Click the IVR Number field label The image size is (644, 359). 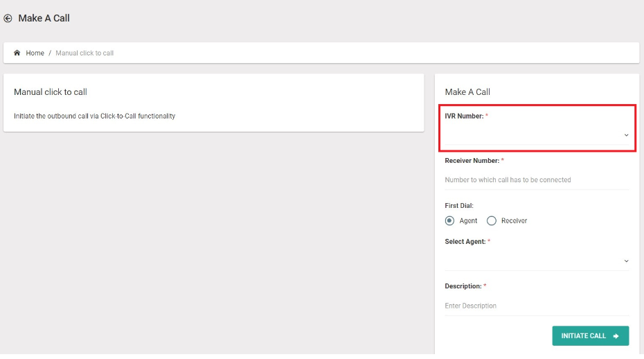[x=464, y=116]
